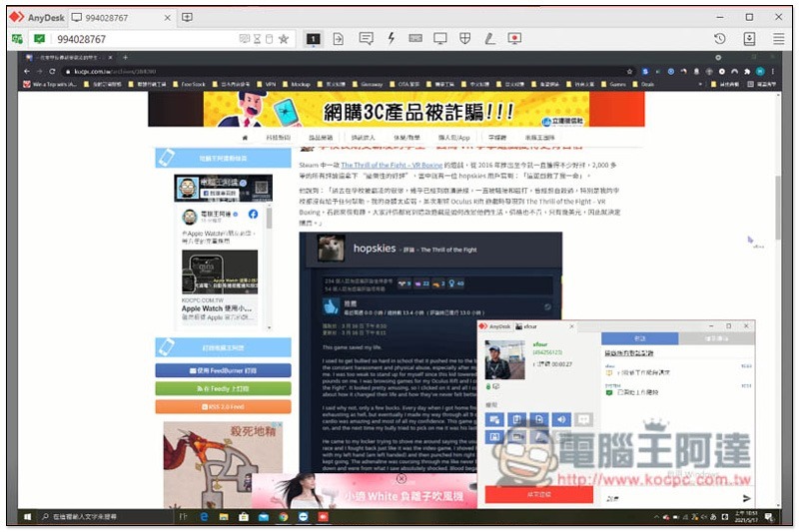Open the new session tab button
Viewport: 799px width, 532px height.
(x=187, y=17)
